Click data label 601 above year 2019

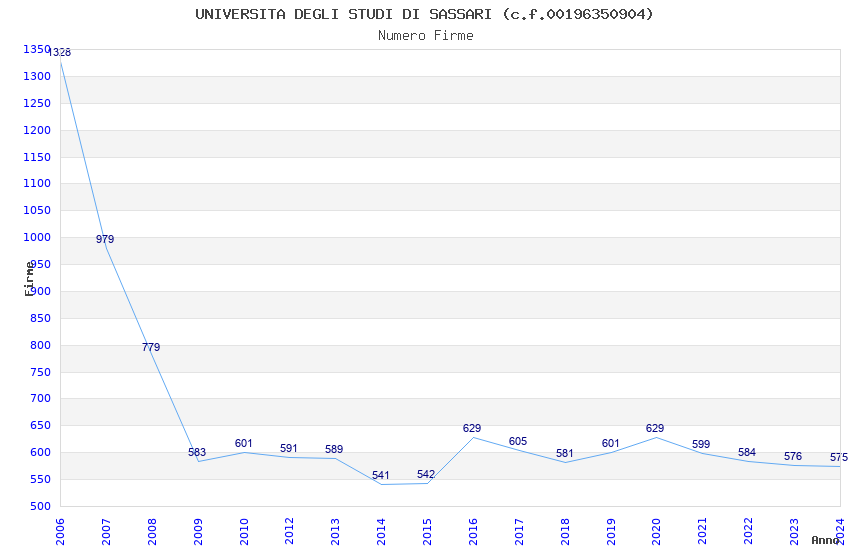click(610, 444)
